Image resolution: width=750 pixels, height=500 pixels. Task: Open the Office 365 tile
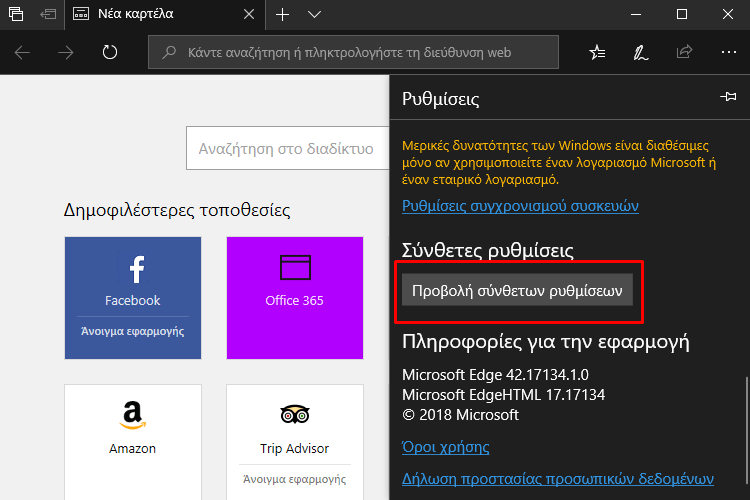[295, 298]
